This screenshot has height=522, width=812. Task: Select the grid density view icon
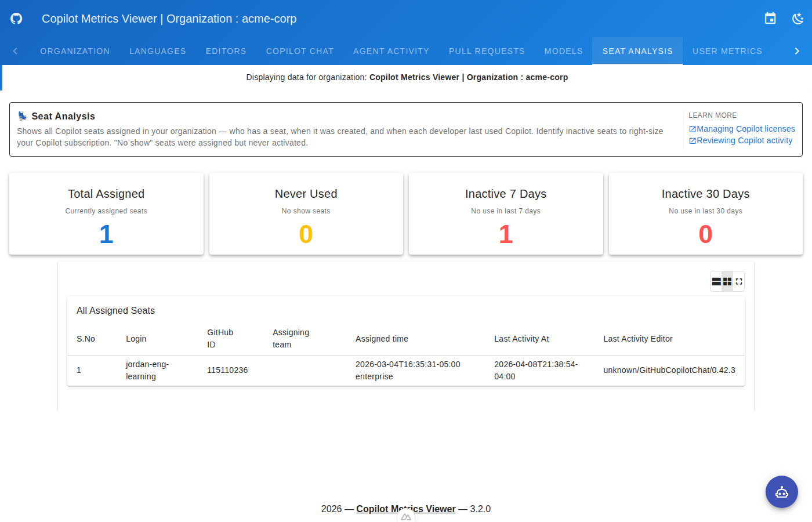point(727,281)
